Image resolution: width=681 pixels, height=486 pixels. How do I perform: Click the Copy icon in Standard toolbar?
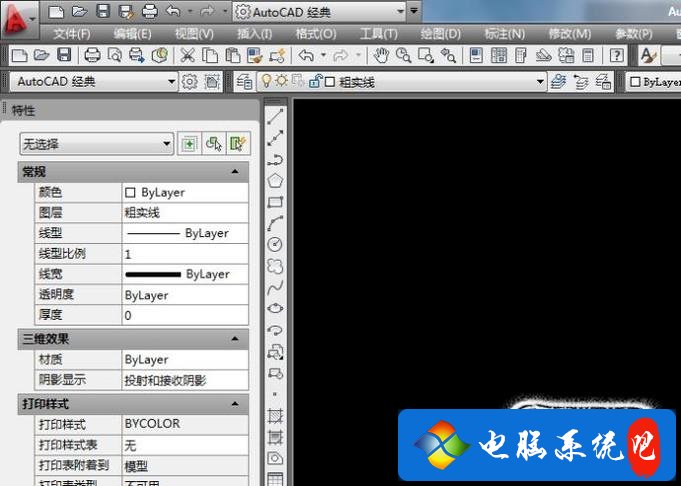(211, 56)
